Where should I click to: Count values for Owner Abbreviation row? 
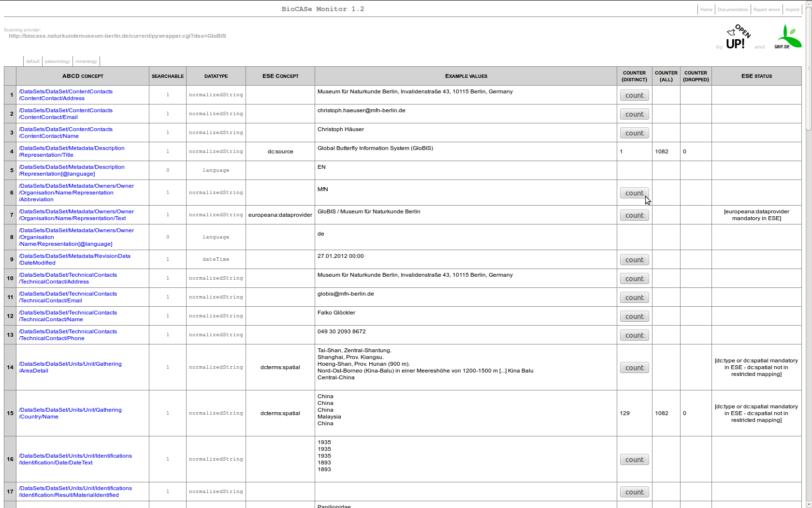[635, 193]
